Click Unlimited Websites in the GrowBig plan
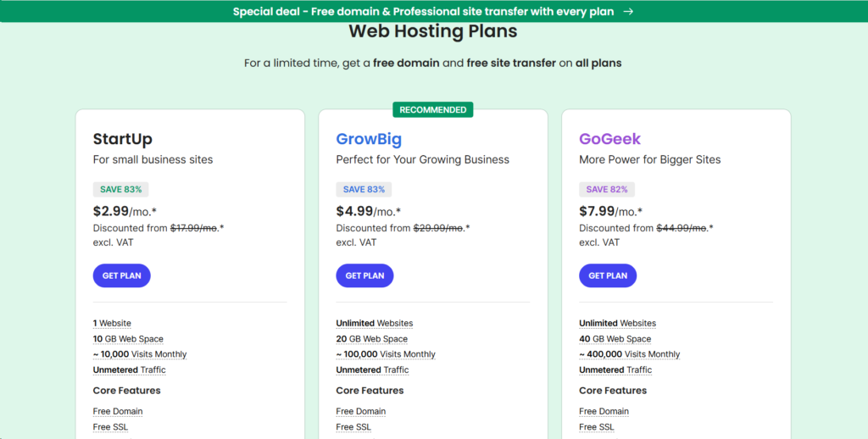The image size is (868, 439). [374, 323]
